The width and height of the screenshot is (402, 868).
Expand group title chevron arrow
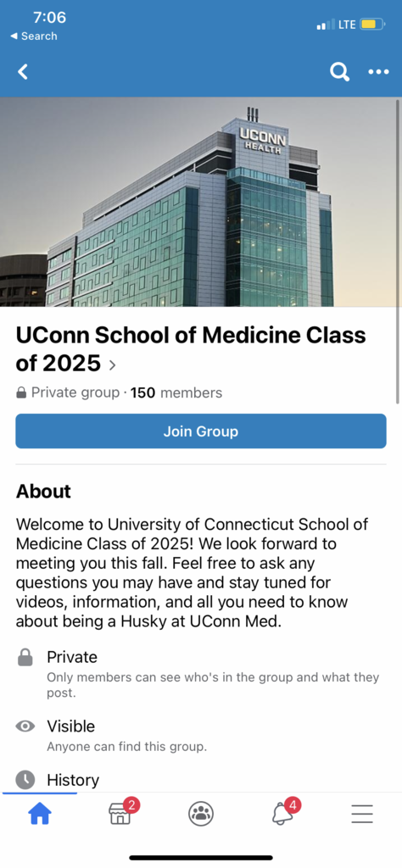(x=113, y=364)
